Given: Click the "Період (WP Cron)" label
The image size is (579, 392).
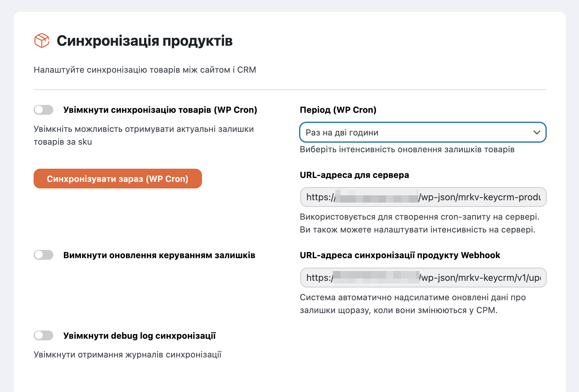Looking at the screenshot, I should (x=338, y=110).
